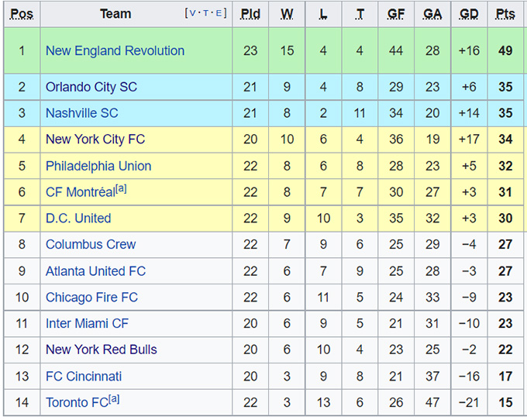Visit the Columbus Crew team page
The height and width of the screenshot is (420, 527).
pyautogui.click(x=90, y=244)
